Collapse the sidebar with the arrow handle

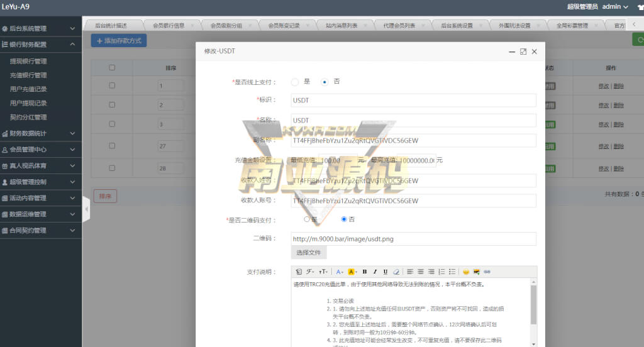(x=86, y=209)
